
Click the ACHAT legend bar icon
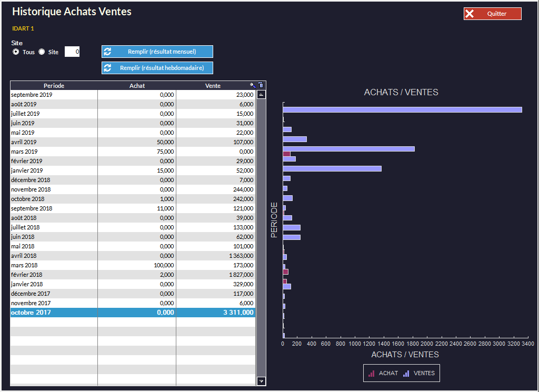[372, 373]
